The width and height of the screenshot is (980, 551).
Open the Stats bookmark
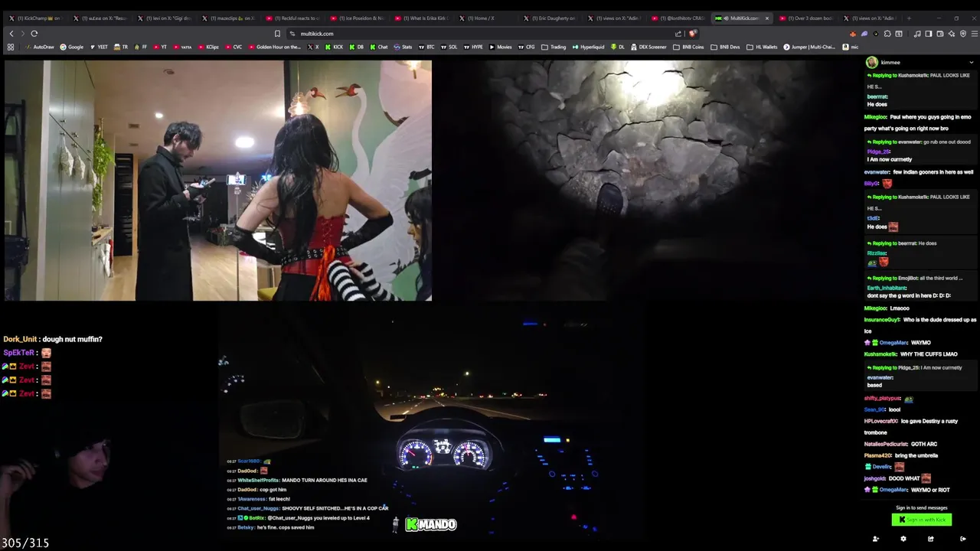click(403, 47)
